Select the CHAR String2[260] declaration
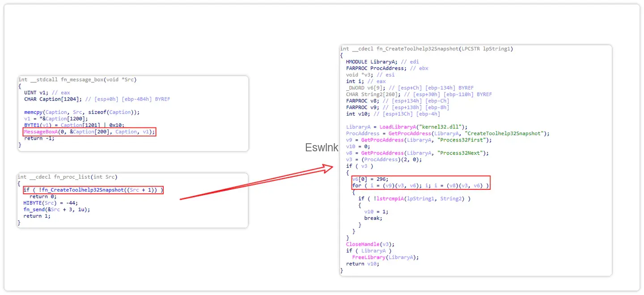 pyautogui.click(x=419, y=94)
